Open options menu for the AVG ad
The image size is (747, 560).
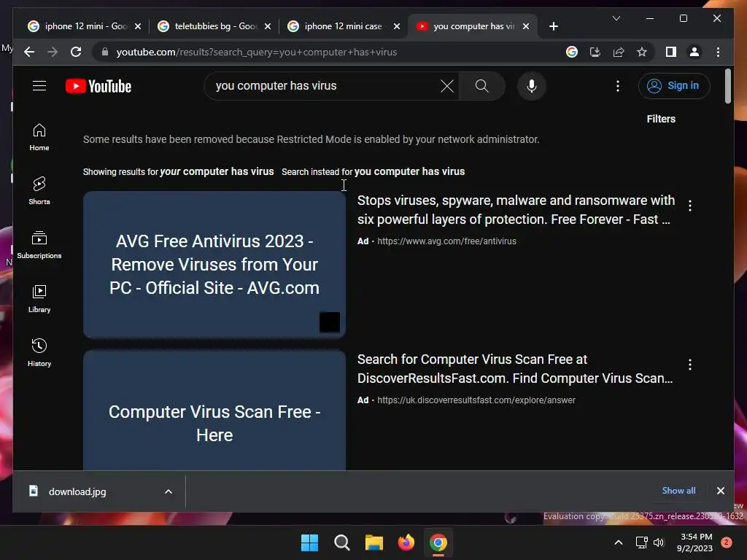coord(690,206)
